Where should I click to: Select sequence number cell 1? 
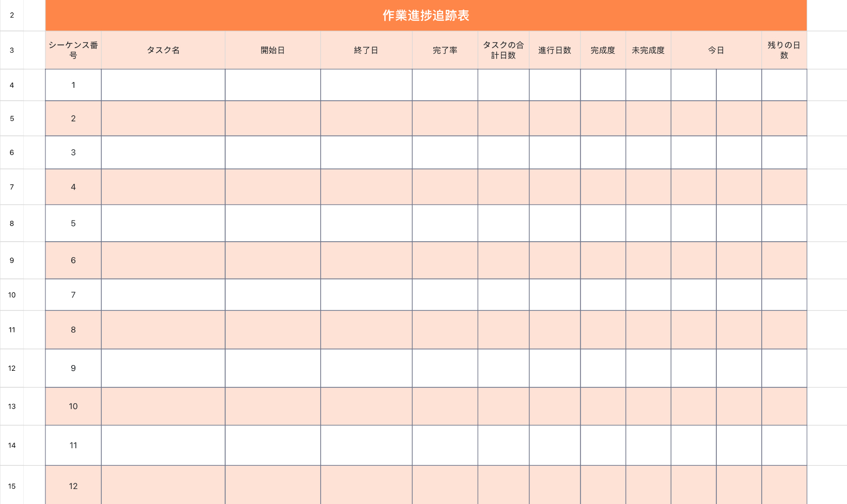coord(73,85)
